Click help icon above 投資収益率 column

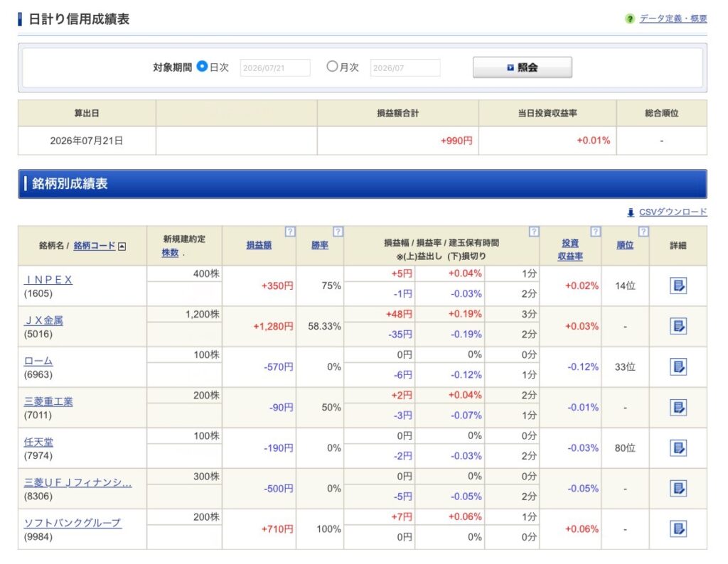click(x=596, y=232)
